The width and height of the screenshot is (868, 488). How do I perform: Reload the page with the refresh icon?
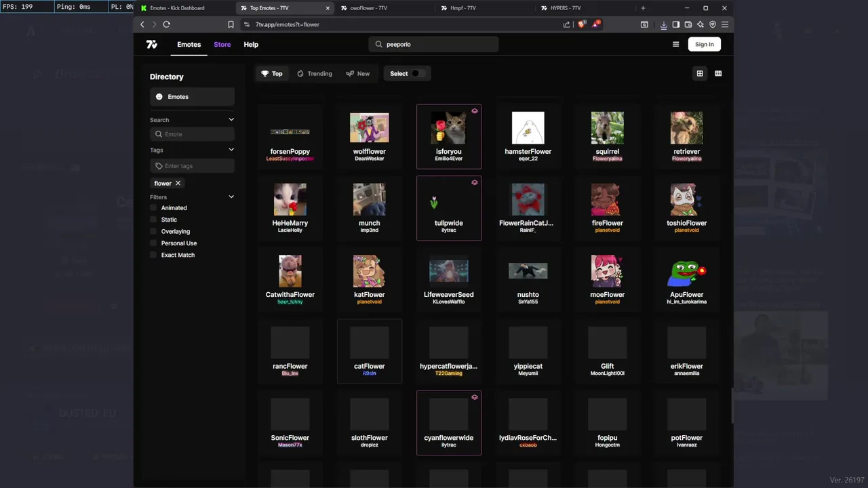(166, 24)
